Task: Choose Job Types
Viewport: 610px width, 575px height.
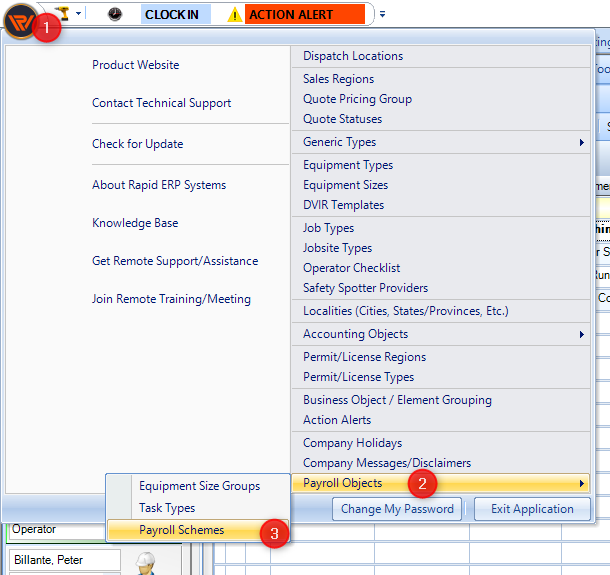Action: (440, 228)
